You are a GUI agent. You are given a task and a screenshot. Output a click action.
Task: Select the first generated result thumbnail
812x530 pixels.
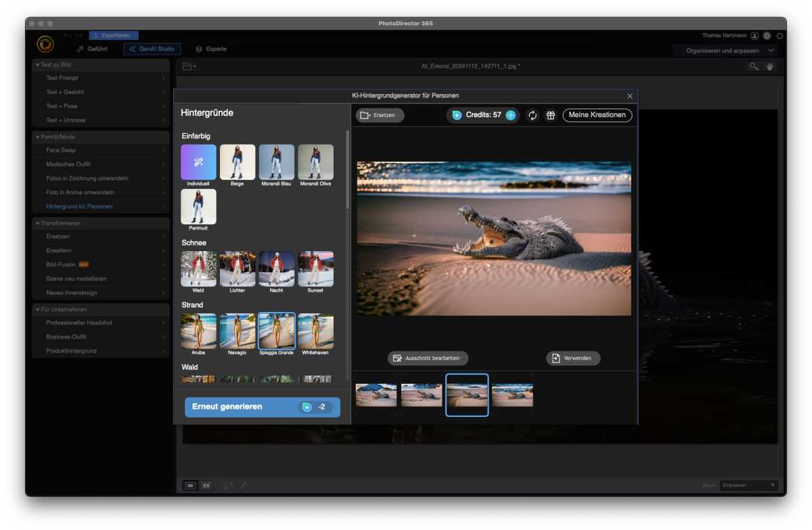pyautogui.click(x=376, y=395)
